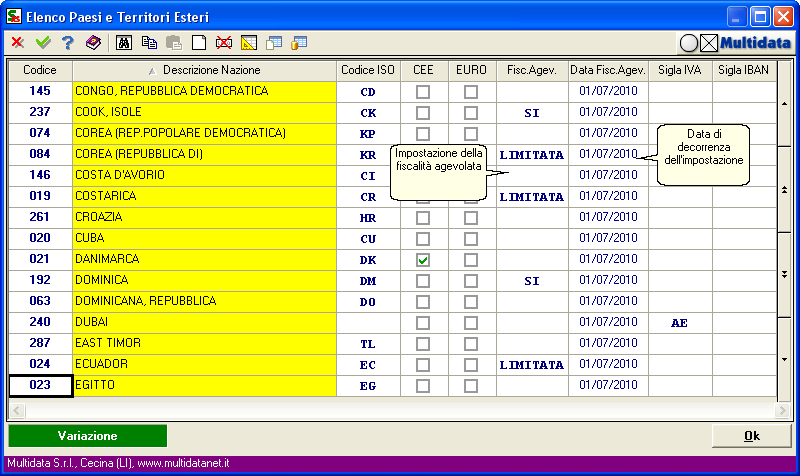Click the single down arrow navigation button
Screen dimensions: 800x476
[x=784, y=359]
